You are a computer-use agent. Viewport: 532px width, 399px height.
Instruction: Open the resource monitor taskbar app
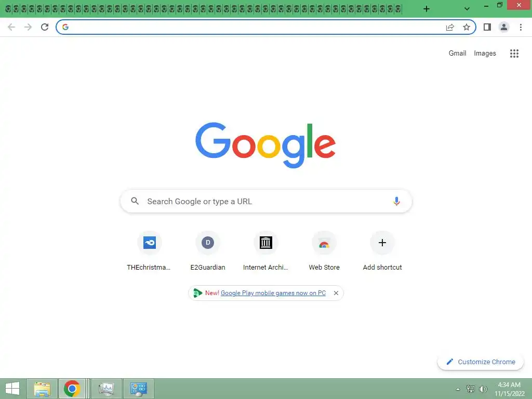pyautogui.click(x=106, y=389)
